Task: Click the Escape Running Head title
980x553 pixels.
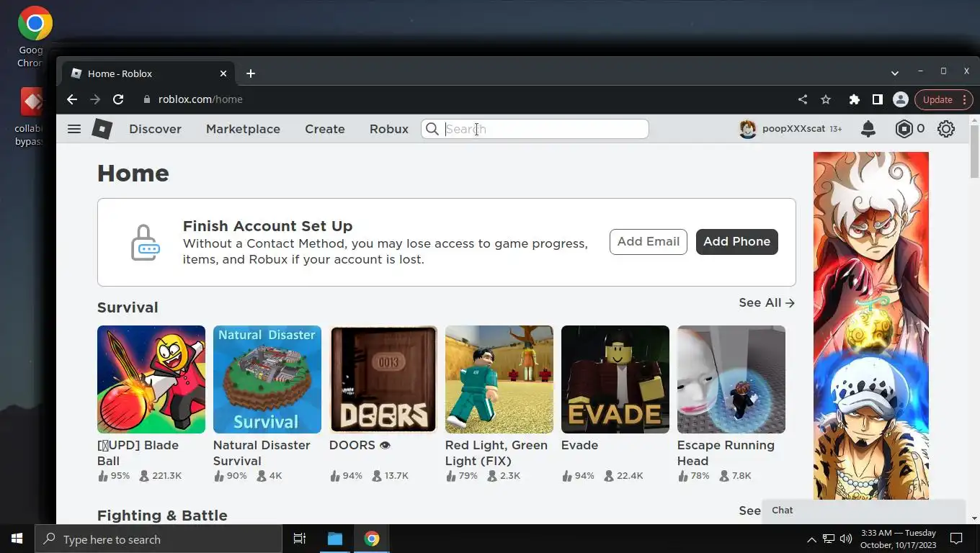Action: tap(726, 453)
